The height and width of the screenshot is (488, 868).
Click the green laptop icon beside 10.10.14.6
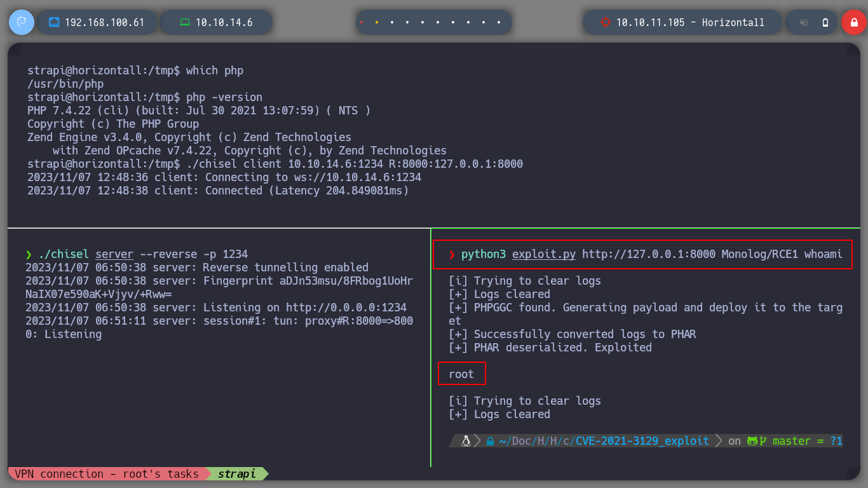(x=184, y=22)
